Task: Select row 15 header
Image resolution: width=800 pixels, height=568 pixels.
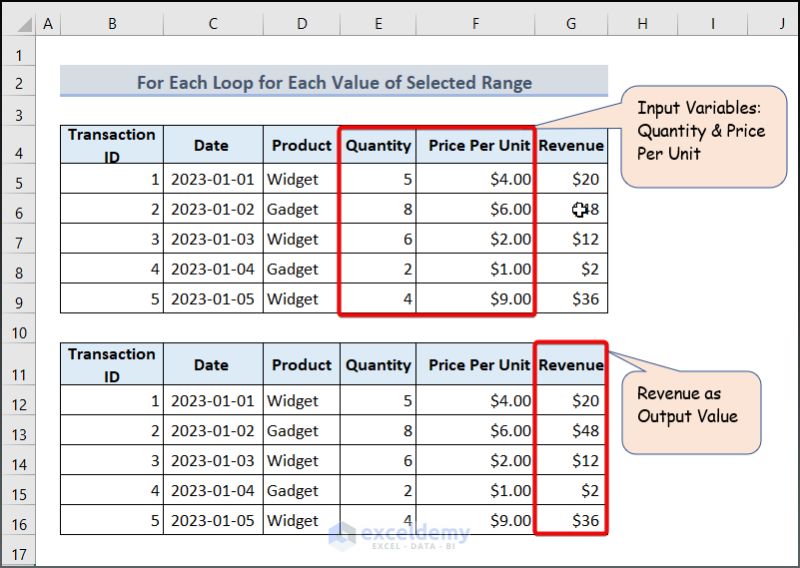Action: point(19,490)
